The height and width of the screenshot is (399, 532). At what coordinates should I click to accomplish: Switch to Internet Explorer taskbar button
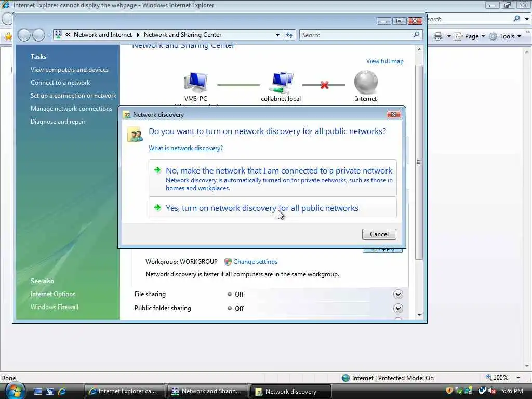tap(124, 391)
